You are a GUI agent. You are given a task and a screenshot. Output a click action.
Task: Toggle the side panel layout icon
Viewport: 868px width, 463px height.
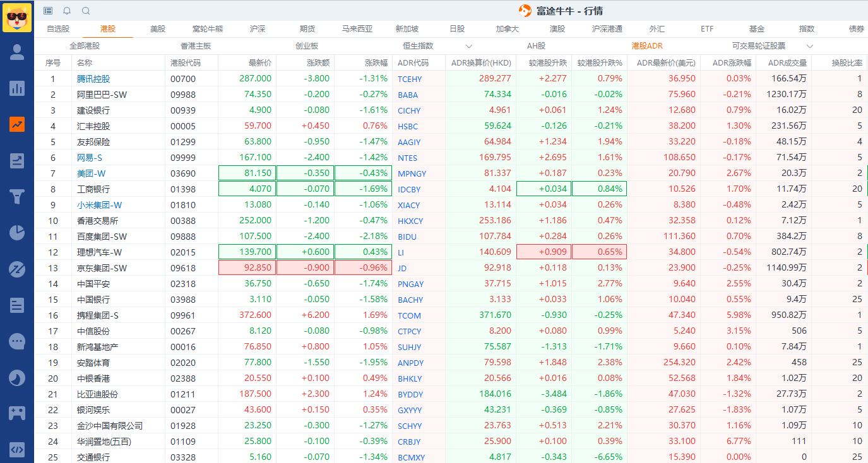pos(48,11)
